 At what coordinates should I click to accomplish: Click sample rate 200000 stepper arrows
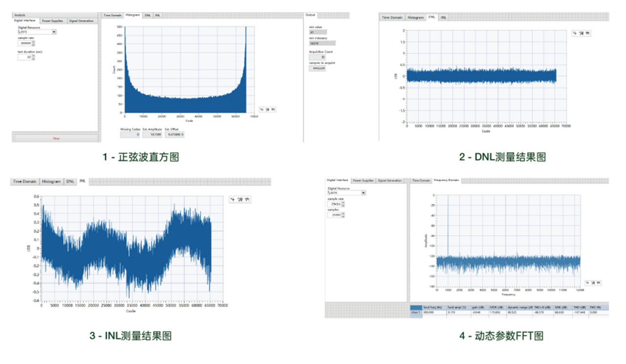pos(33,43)
